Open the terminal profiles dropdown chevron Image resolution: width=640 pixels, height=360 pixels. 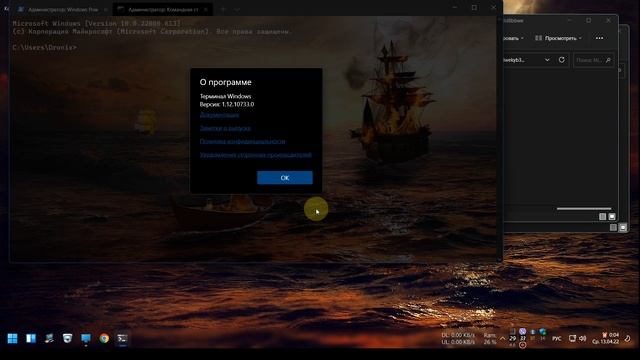(x=237, y=9)
